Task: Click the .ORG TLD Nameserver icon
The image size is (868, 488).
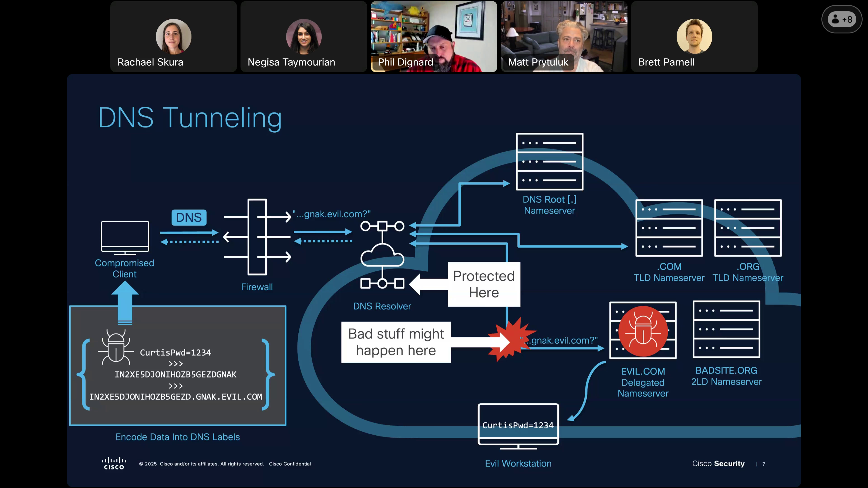Action: 748,228
